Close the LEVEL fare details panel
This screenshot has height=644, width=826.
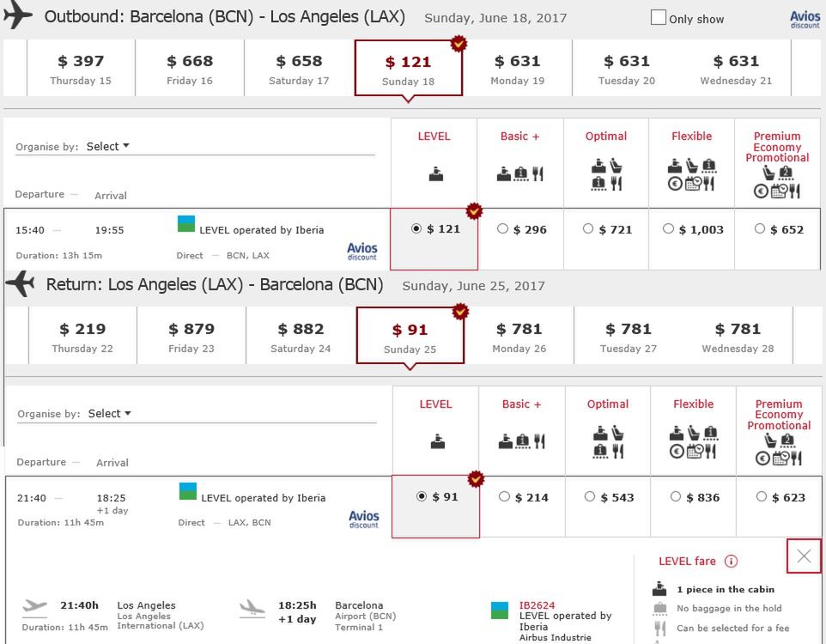coord(804,556)
